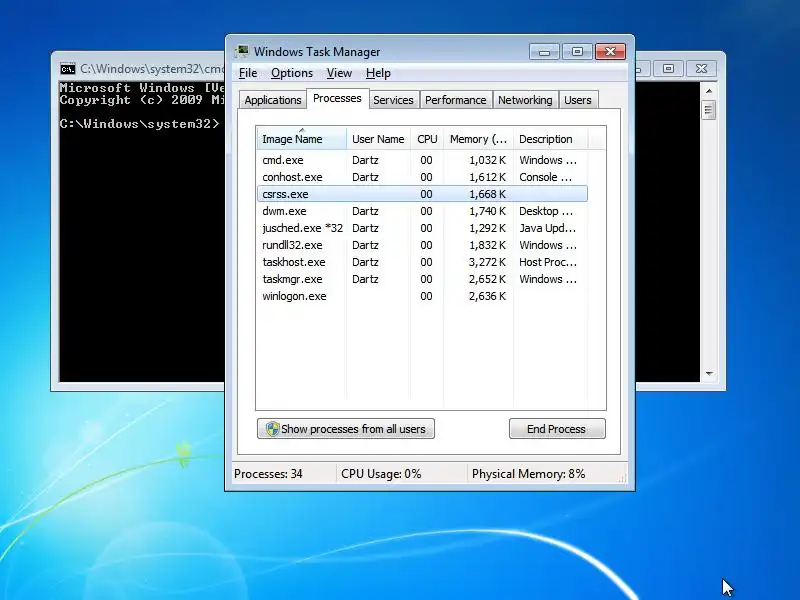This screenshot has height=600, width=800.
Task: Click the Task Manager resize grip
Action: (622, 478)
